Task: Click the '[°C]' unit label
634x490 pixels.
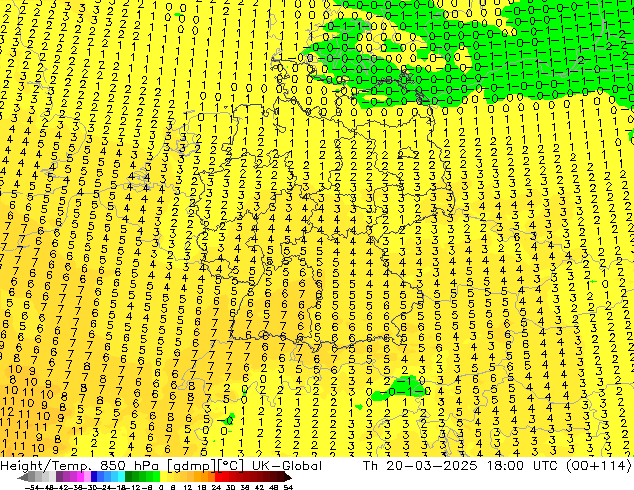Action: [x=231, y=466]
